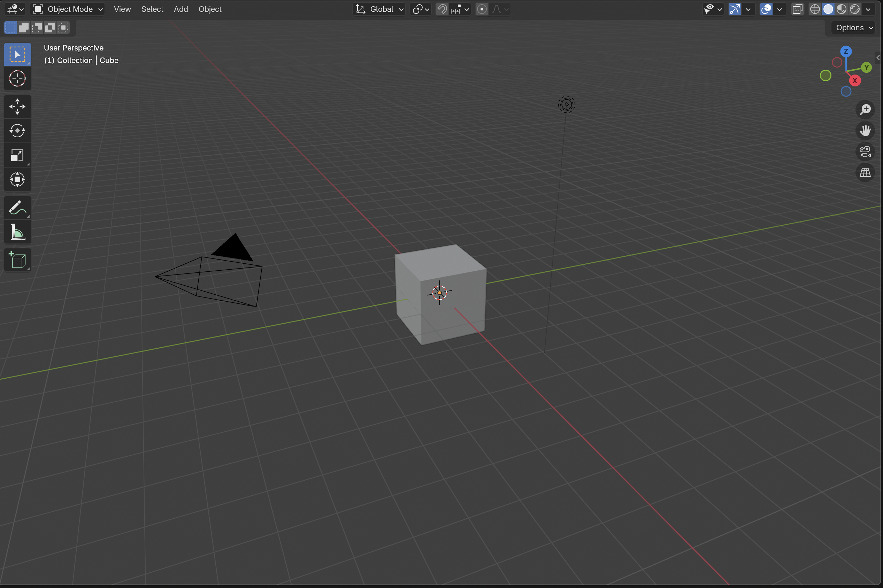Click the red X axis gizmo

coord(854,80)
